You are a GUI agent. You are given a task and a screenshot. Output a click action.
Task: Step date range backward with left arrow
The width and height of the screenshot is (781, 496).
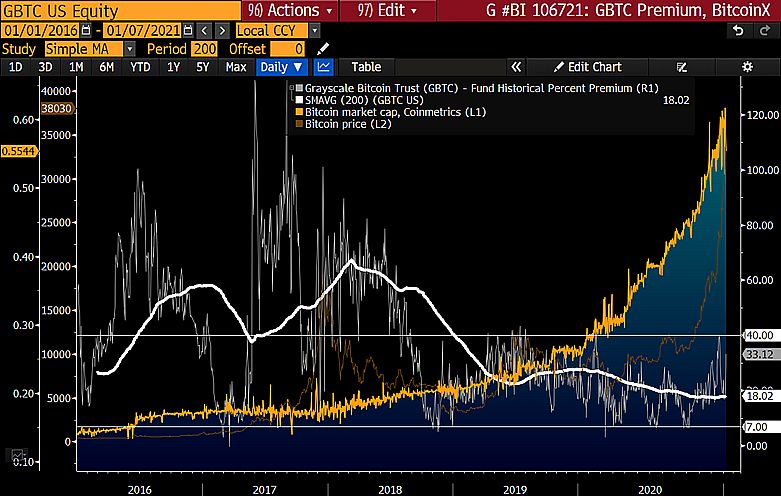(204, 31)
